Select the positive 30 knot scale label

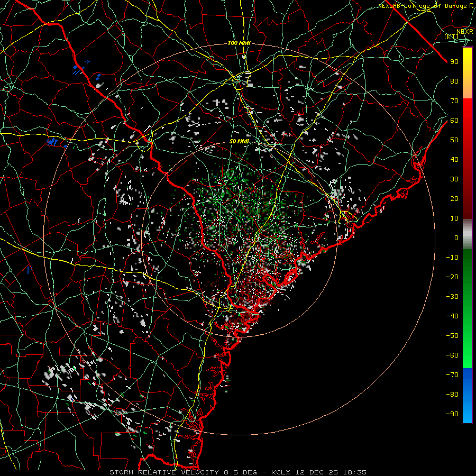click(x=454, y=179)
